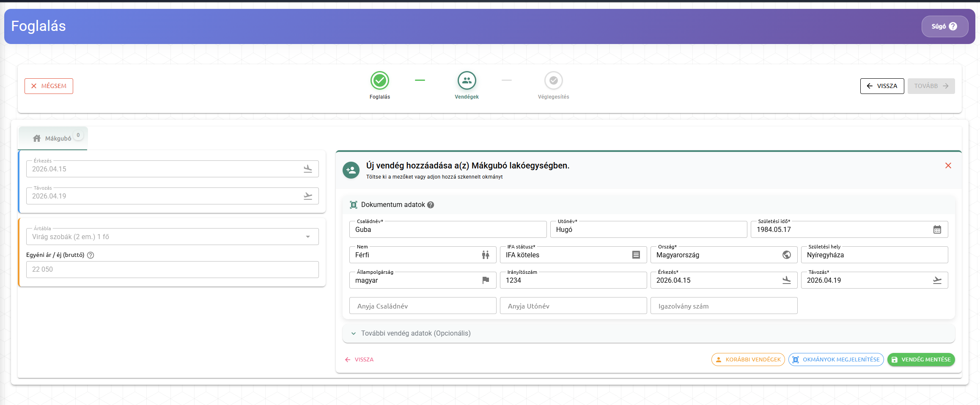This screenshot has height=405, width=980.
Task: Click the flag icon in Állampolgárság field
Action: click(x=485, y=280)
